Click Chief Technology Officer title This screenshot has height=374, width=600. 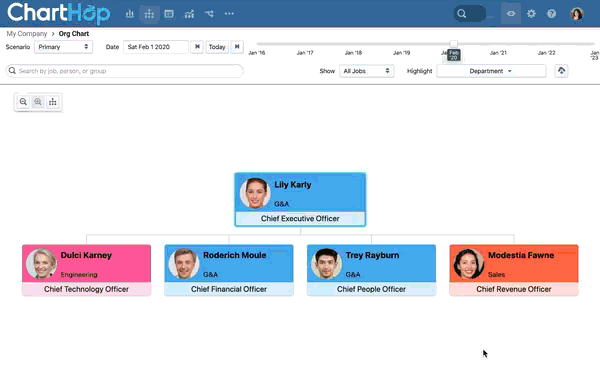(x=86, y=289)
